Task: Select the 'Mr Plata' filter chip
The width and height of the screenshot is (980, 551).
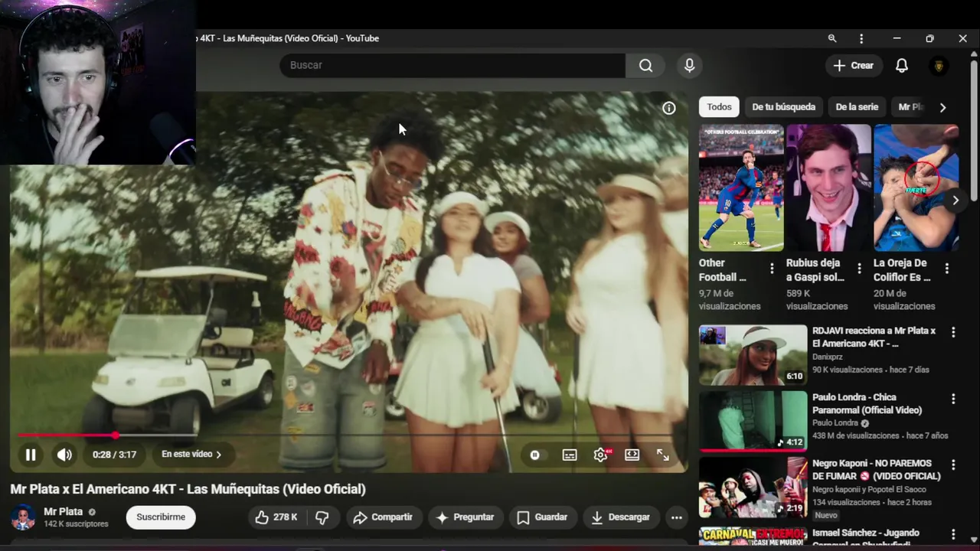Action: coord(910,107)
